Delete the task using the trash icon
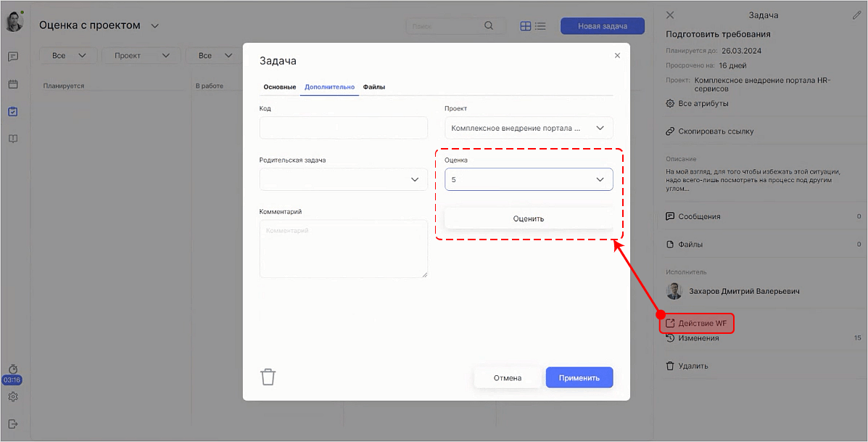868x442 pixels. tap(268, 376)
